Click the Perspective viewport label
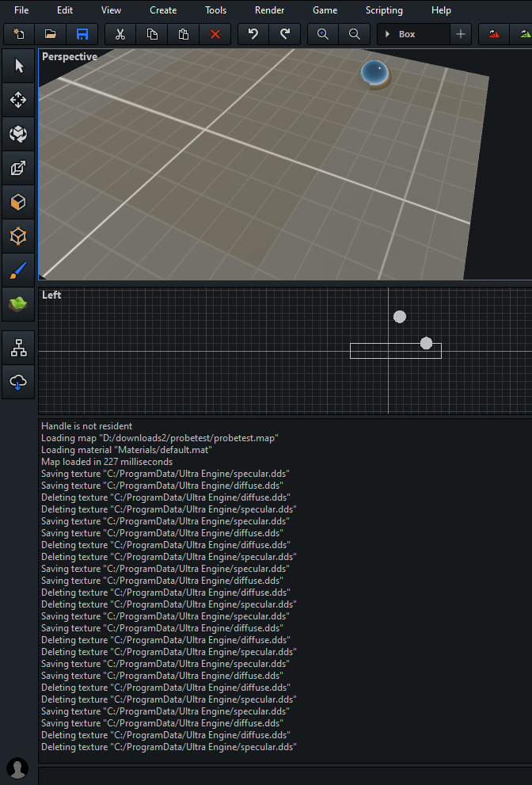Viewport: 532px width, 785px height. (x=70, y=56)
